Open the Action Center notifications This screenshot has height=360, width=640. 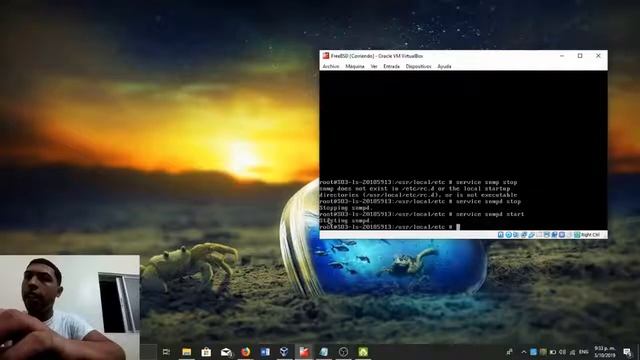tap(628, 351)
